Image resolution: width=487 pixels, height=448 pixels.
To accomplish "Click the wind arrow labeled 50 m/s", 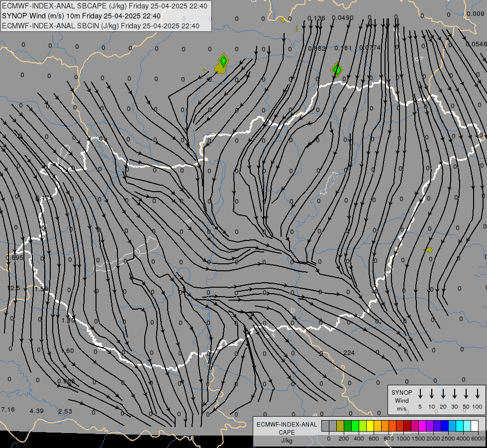I will (466, 394).
